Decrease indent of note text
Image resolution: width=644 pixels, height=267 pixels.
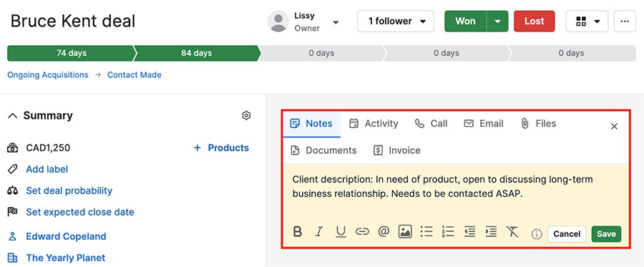(x=470, y=232)
